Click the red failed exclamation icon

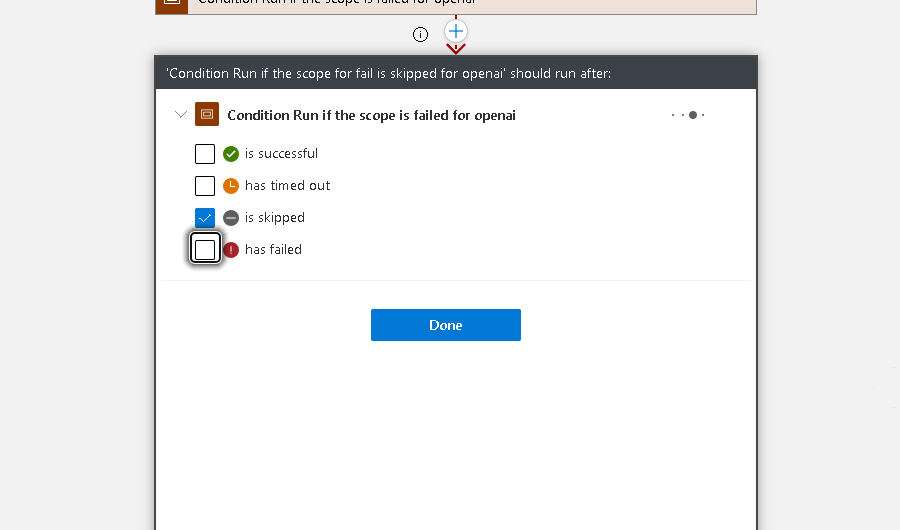[x=231, y=250]
